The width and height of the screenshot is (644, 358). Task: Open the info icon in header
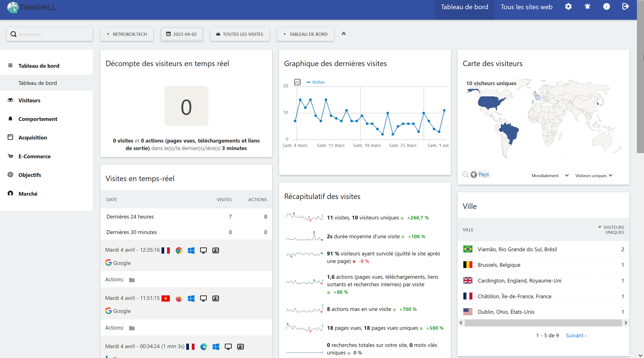pyautogui.click(x=606, y=7)
